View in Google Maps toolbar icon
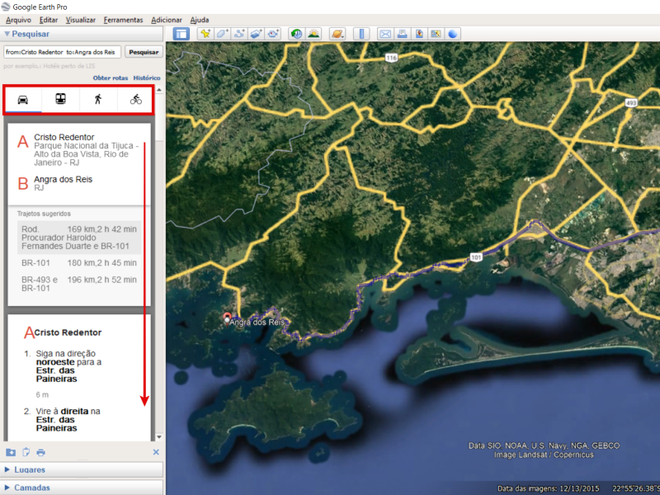 tap(436, 34)
